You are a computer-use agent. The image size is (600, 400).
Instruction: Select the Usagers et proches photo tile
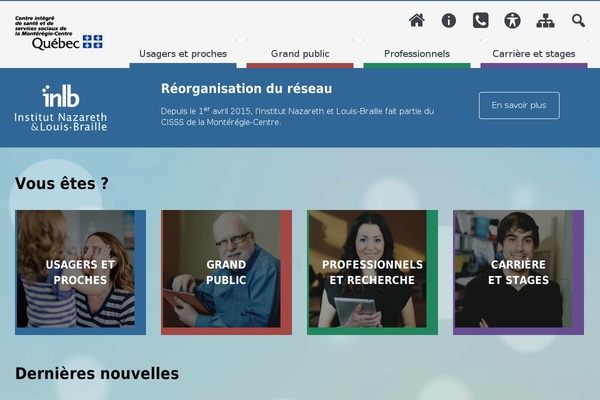pyautogui.click(x=80, y=272)
